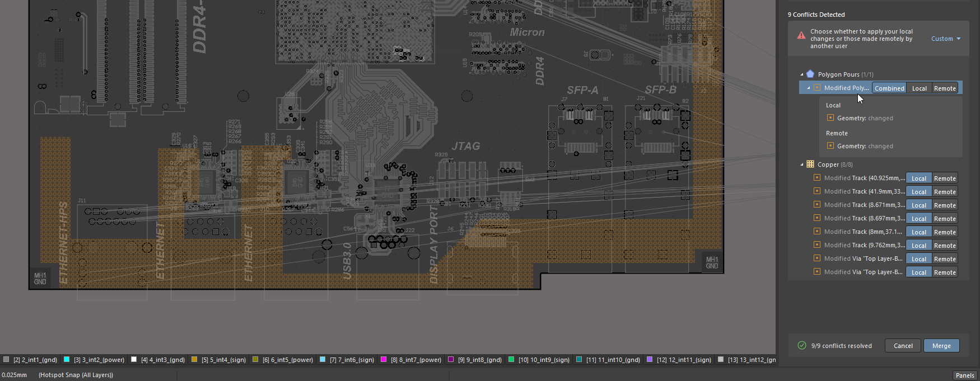
Task: Collapse the Copper conflicts group
Action: pyautogui.click(x=802, y=164)
